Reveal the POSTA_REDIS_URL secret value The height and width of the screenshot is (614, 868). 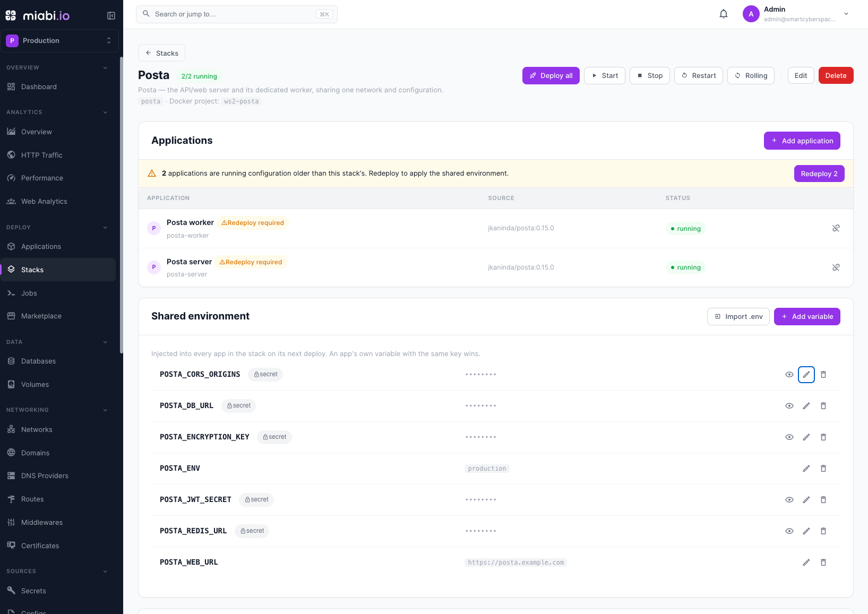tap(789, 531)
